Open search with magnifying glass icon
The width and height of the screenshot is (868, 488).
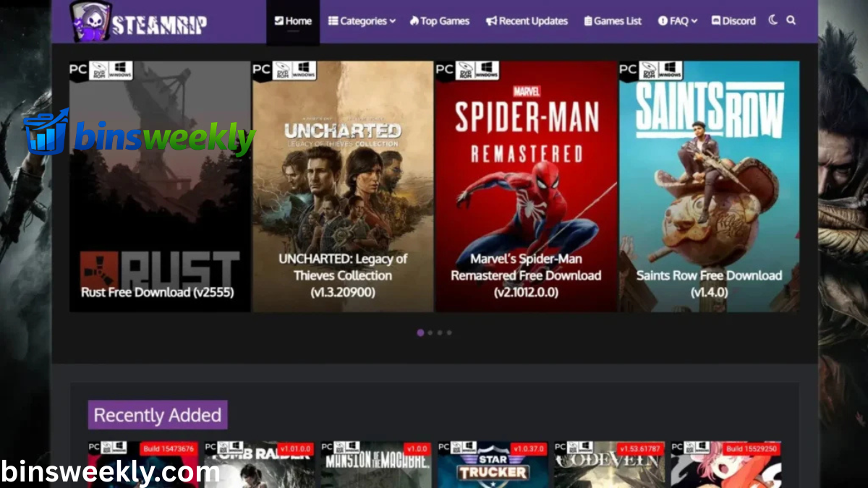(791, 20)
